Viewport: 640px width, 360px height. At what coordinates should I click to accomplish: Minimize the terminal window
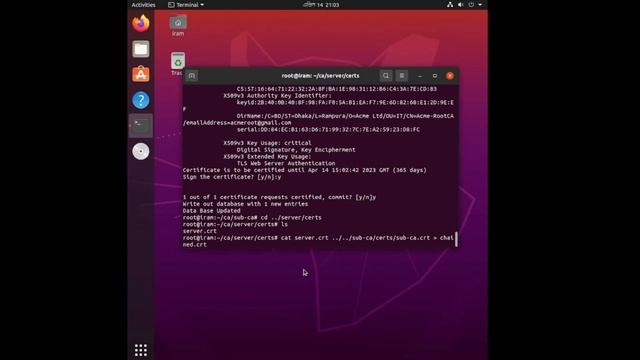tap(420, 76)
